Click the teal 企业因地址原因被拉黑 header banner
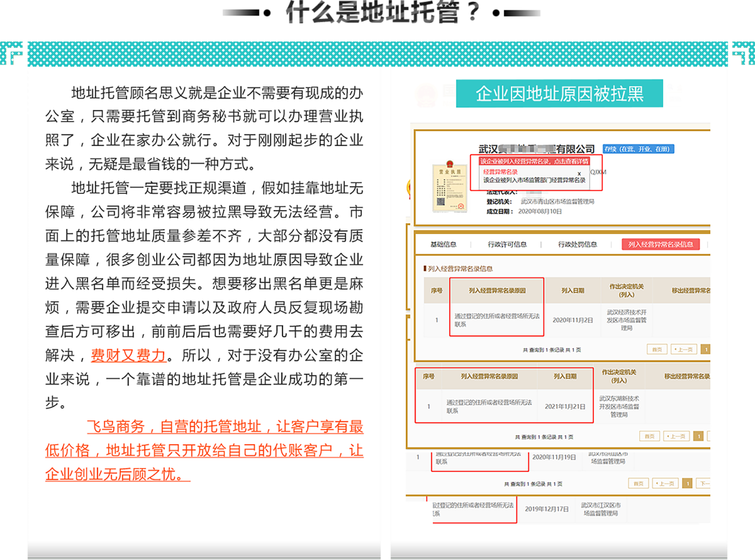This screenshot has width=755, height=560. 559,94
